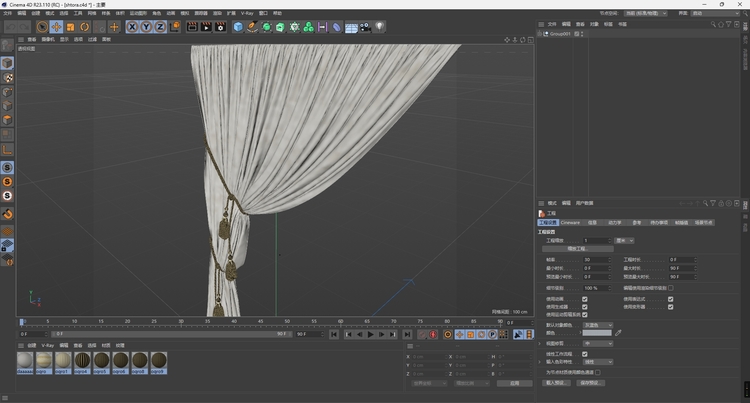
Task: Open the view clipping (视图修剪) dropdown
Action: click(597, 344)
